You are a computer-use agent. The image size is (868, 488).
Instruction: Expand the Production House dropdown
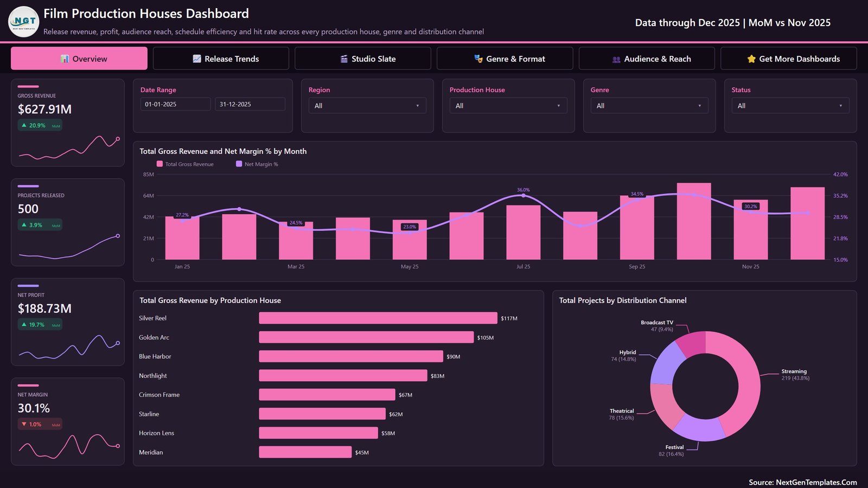pyautogui.click(x=508, y=106)
